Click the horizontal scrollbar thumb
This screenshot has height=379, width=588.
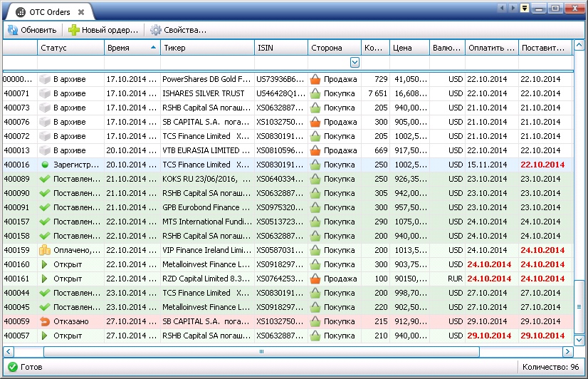click(x=261, y=352)
